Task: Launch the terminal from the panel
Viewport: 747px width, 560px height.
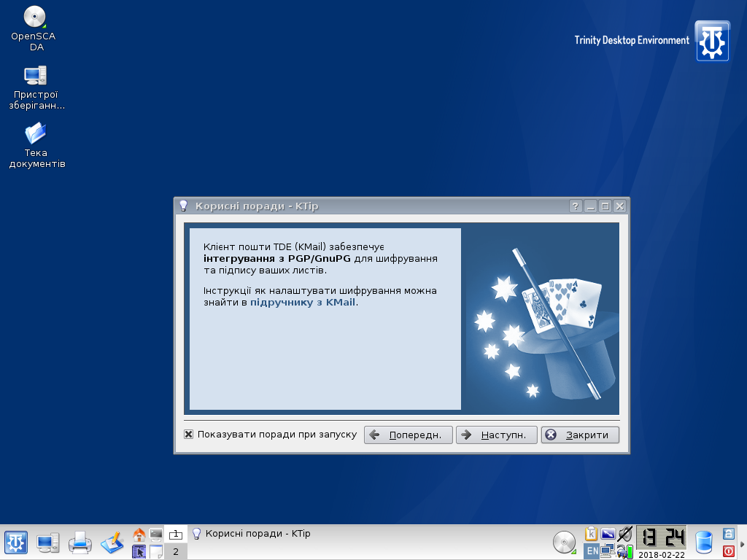Action: click(156, 534)
